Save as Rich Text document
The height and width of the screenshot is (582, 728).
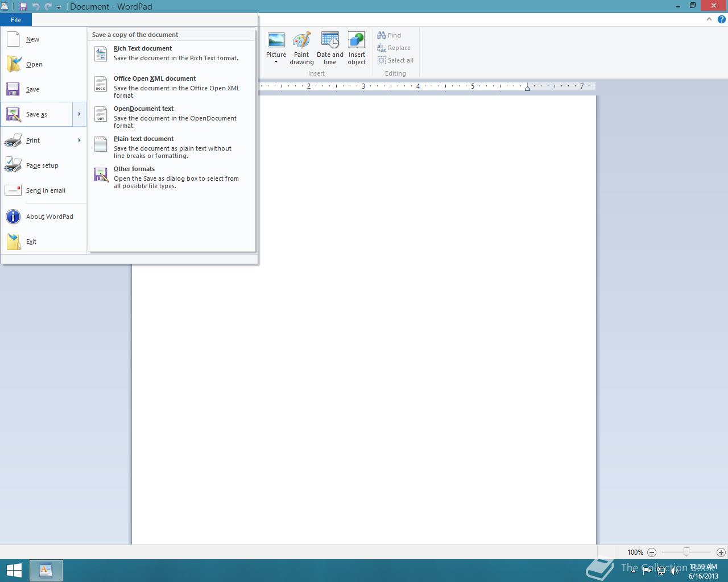tap(171, 53)
